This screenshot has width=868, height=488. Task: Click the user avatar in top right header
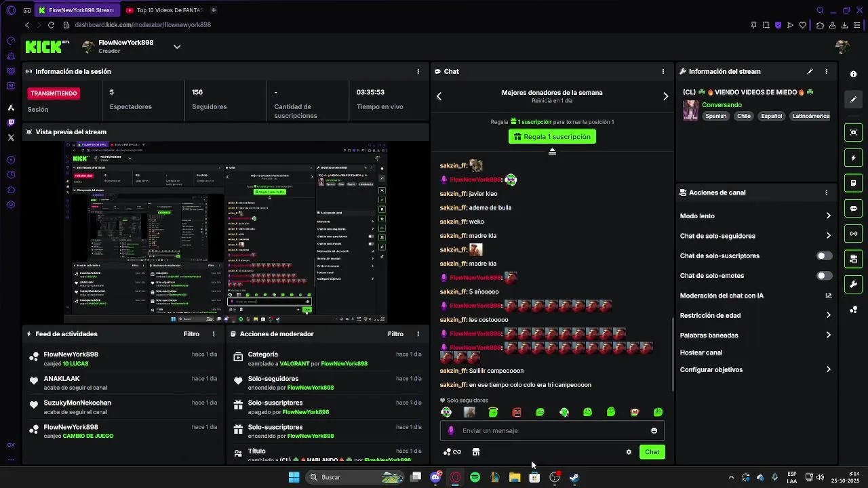click(x=842, y=46)
